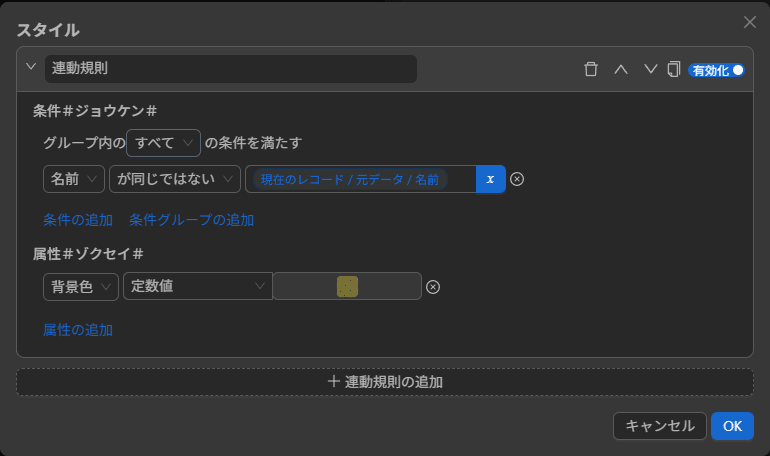Viewport: 770px width, 456px height.
Task: Open the variable picker x button
Action: (491, 179)
